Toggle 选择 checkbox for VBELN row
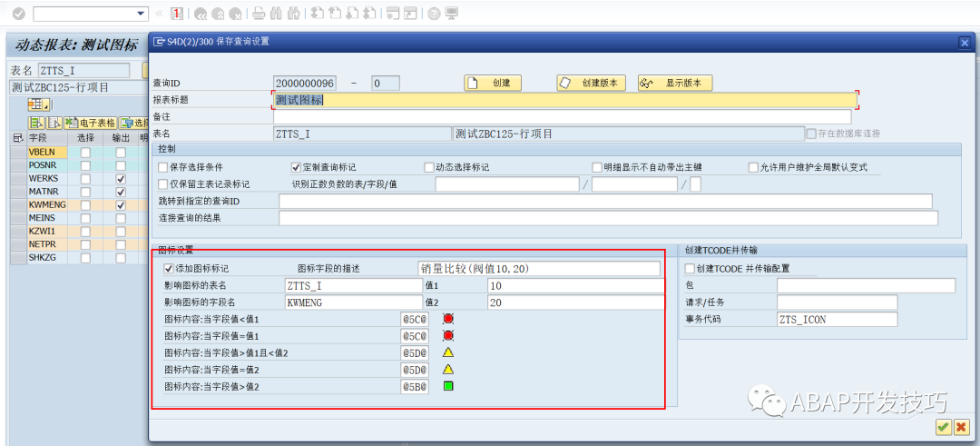The width and height of the screenshot is (980, 446). 85,153
